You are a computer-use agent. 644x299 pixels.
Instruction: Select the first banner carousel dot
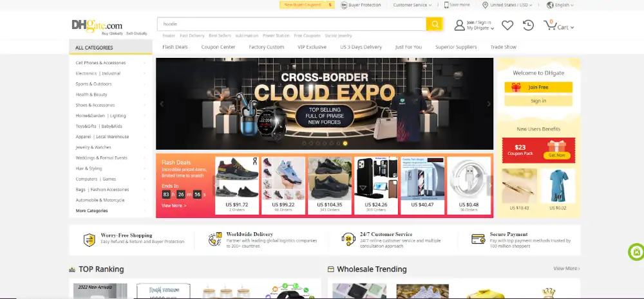point(305,143)
